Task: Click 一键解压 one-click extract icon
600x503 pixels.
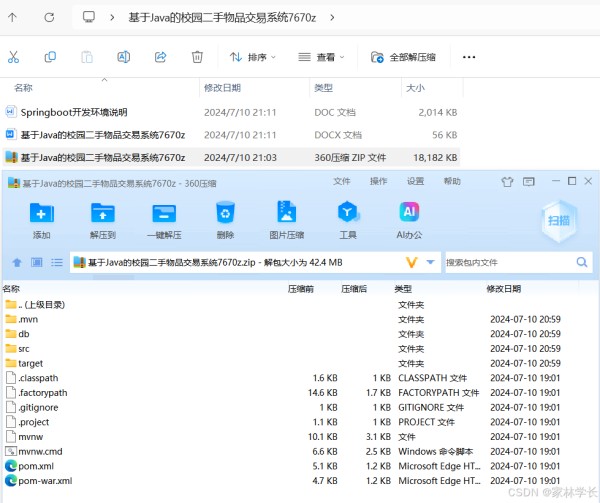Action: click(x=164, y=221)
